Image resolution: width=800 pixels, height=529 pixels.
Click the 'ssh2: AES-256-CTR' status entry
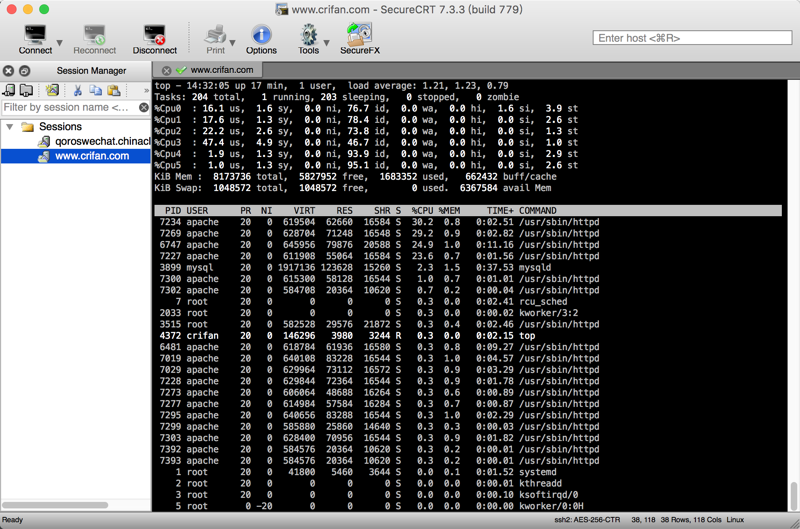587,520
